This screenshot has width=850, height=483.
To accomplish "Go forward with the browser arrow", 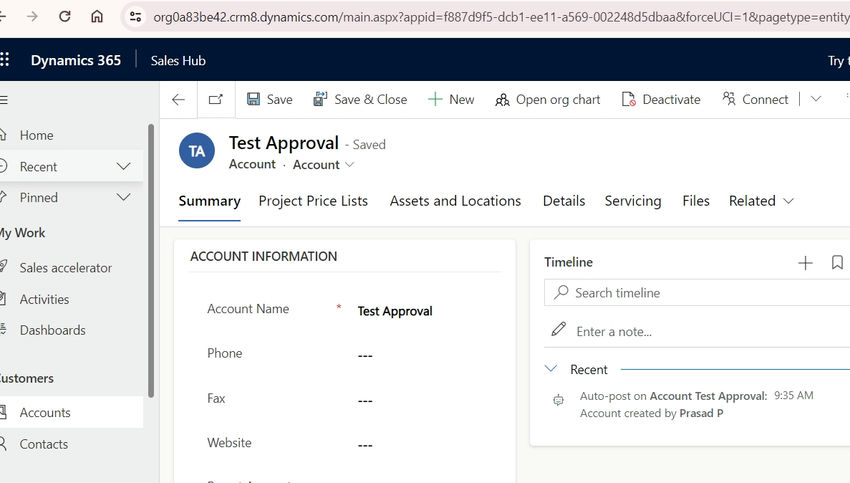I will click(33, 17).
